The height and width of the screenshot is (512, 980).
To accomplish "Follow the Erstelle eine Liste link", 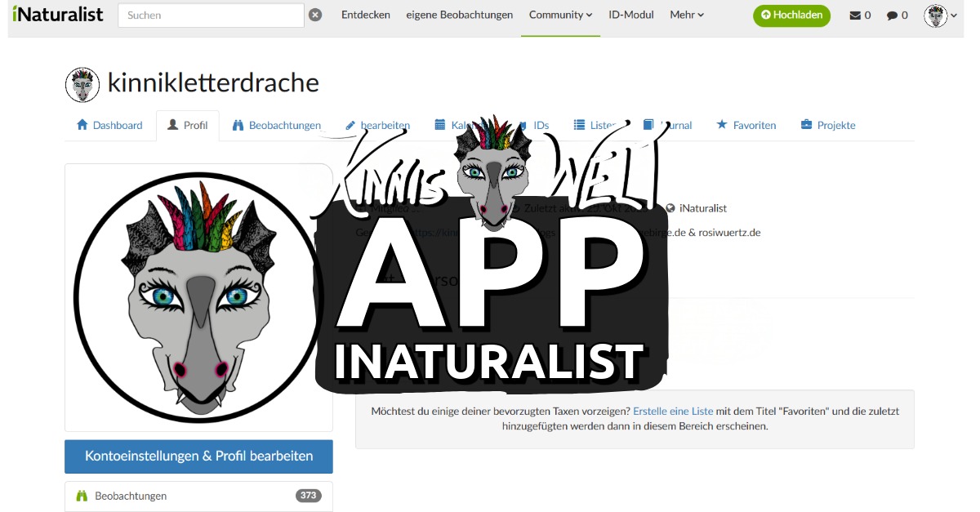I will coord(673,412).
